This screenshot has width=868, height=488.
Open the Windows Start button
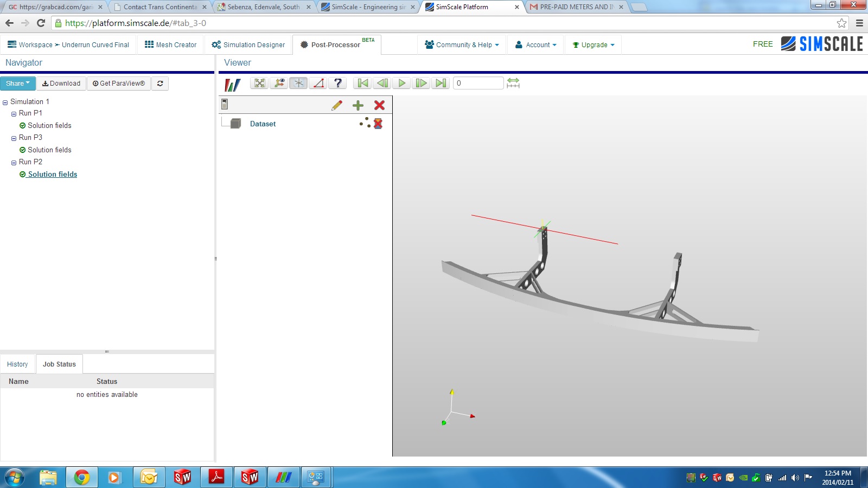pos(15,477)
